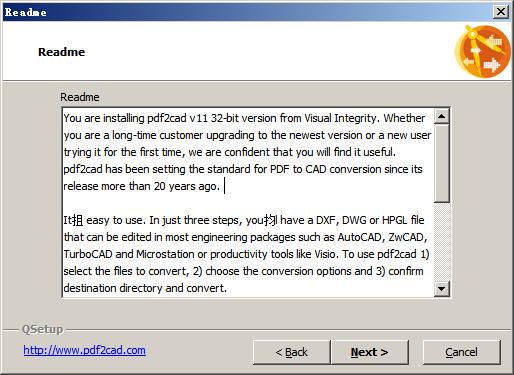Image resolution: width=514 pixels, height=375 pixels.
Task: Go back with the Back button
Action: click(291, 352)
